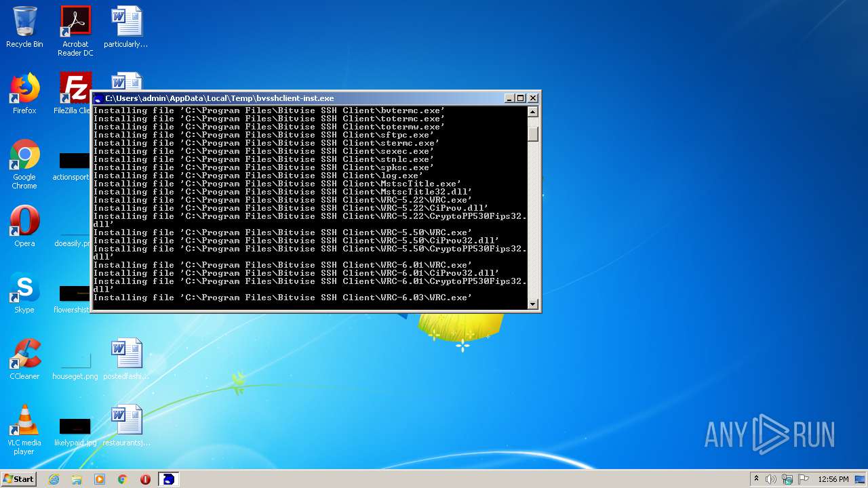Open the network tray icon

[787, 479]
